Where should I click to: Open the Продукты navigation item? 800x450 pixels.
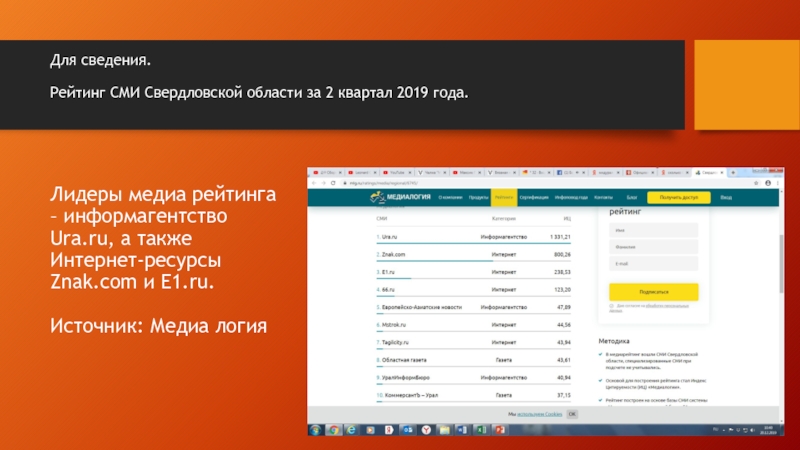click(x=479, y=198)
